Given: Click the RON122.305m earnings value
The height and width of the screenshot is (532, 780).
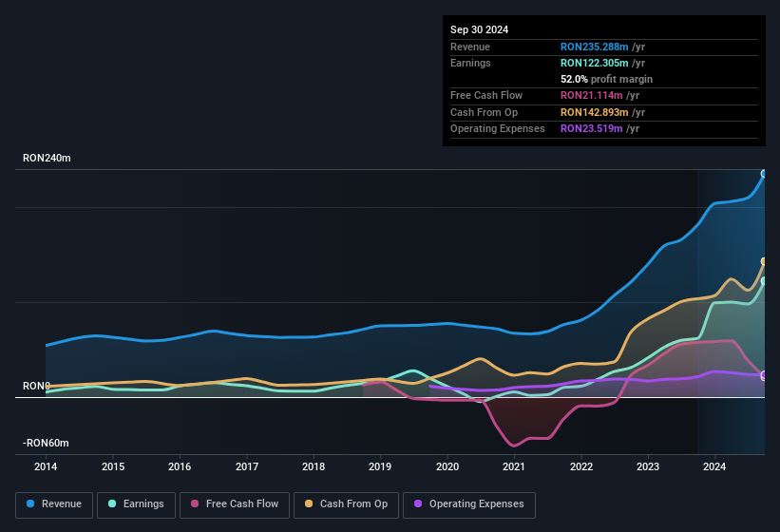Looking at the screenshot, I should point(594,63).
